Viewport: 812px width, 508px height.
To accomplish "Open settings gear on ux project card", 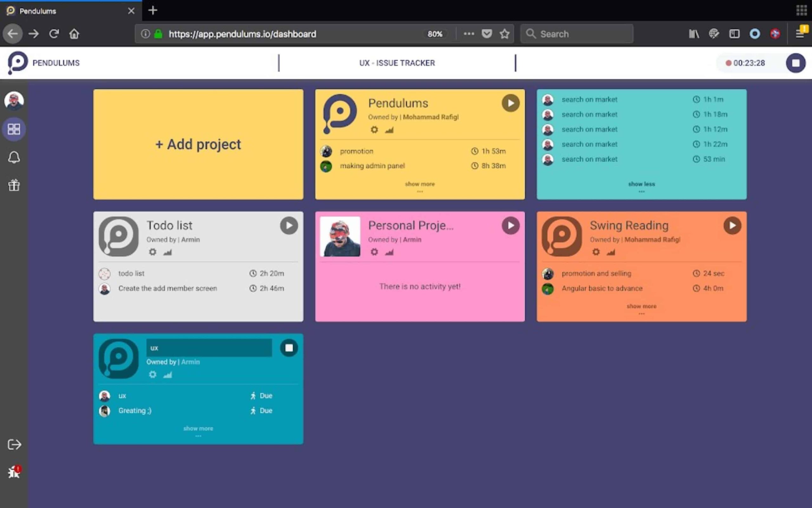I will [x=153, y=374].
